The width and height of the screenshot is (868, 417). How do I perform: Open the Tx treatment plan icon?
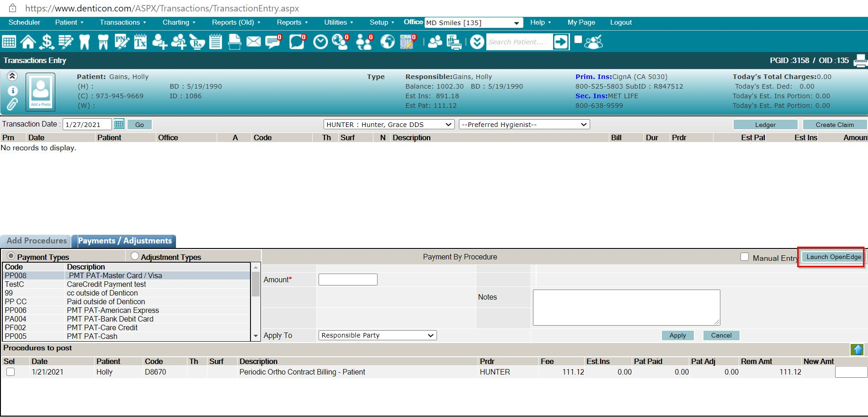click(140, 42)
